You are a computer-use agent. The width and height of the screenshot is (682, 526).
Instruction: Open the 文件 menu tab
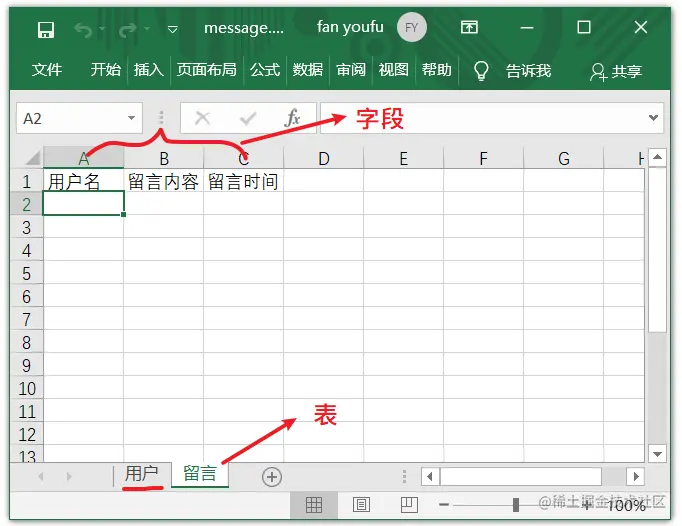tap(47, 70)
